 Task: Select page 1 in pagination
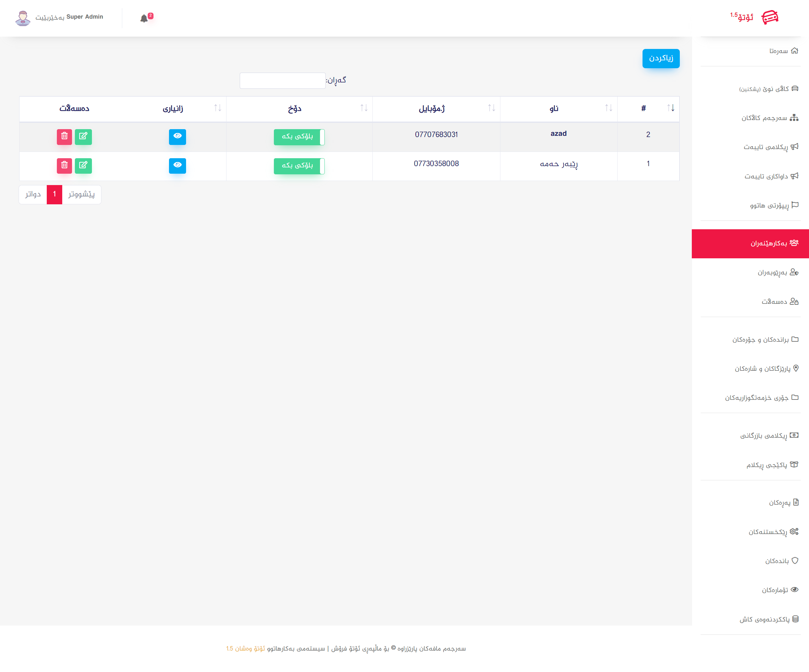coord(54,195)
